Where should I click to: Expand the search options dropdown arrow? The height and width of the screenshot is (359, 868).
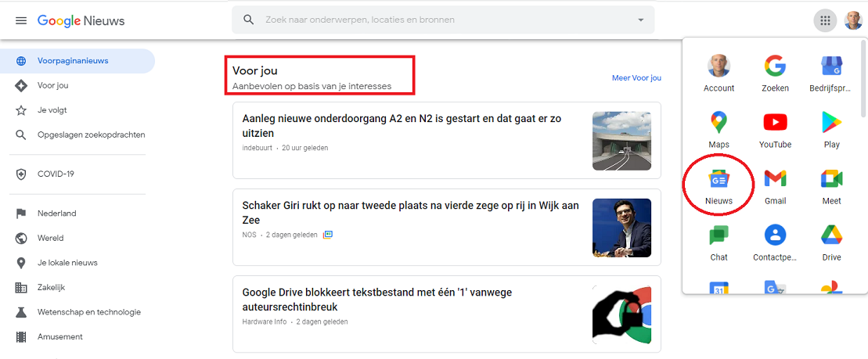(x=641, y=20)
